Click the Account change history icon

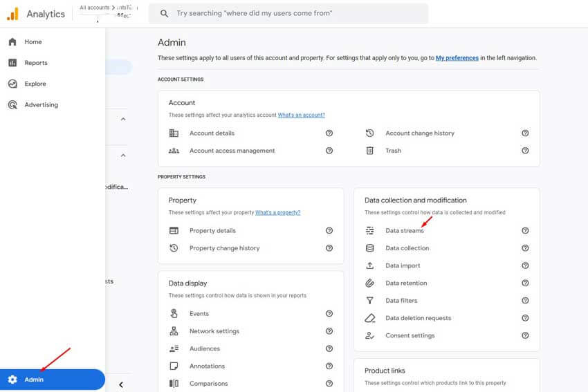click(x=370, y=133)
